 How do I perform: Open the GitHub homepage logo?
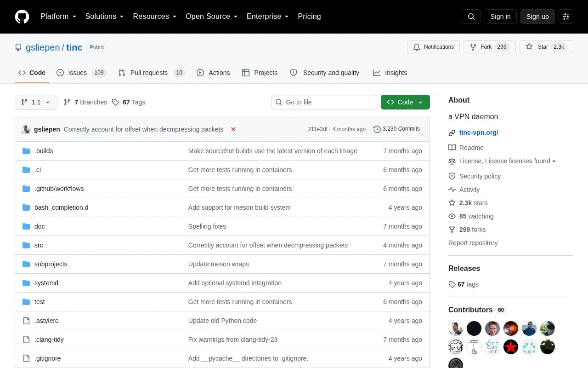point(22,17)
